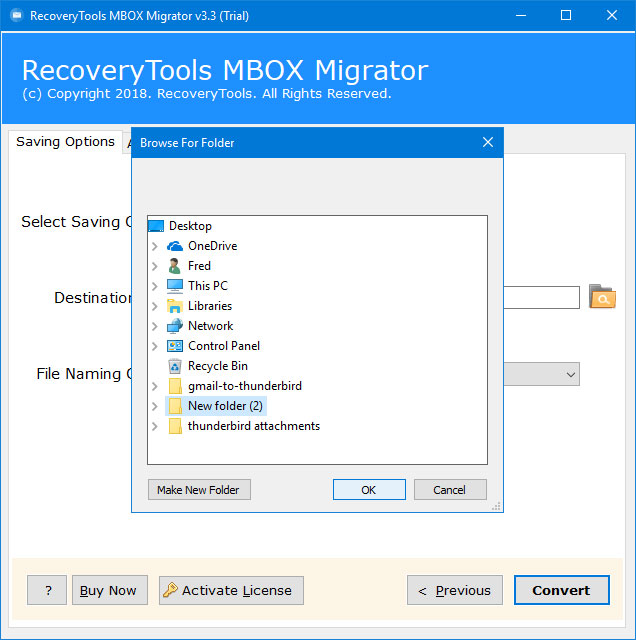Select the This PC label

[x=208, y=286]
